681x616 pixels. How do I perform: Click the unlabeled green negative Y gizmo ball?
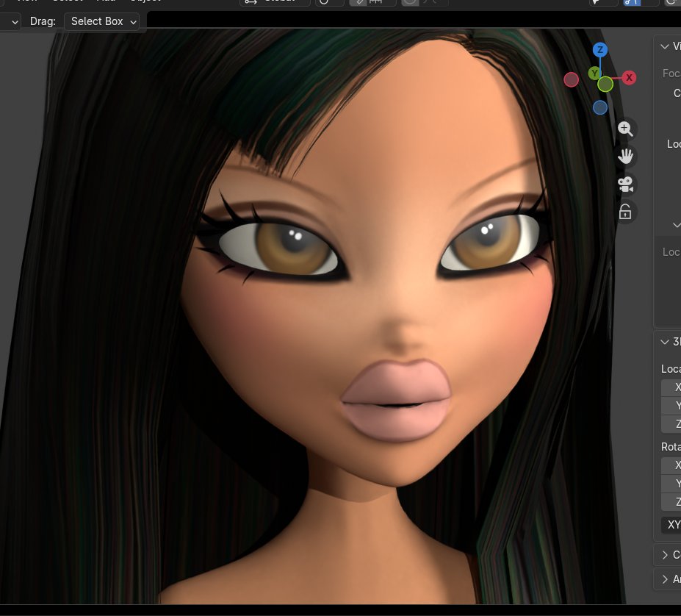pyautogui.click(x=605, y=84)
